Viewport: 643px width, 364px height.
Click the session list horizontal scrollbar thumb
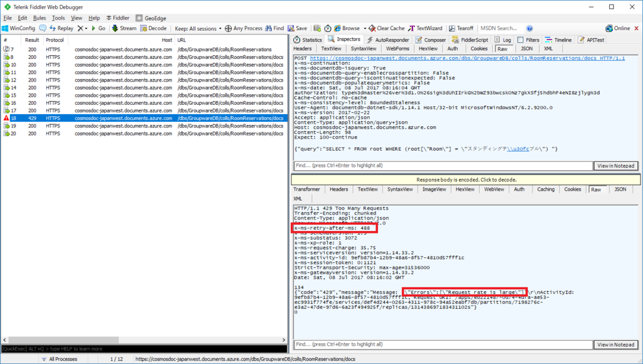[x=63, y=340]
